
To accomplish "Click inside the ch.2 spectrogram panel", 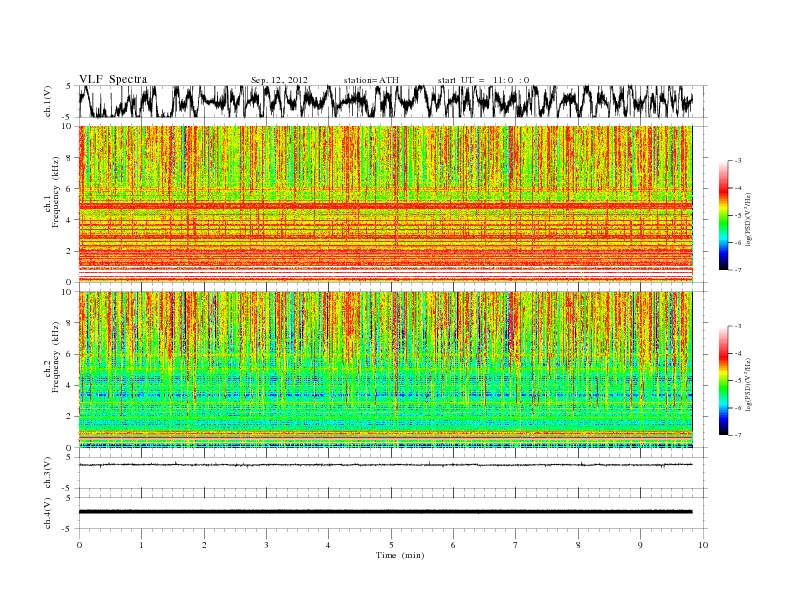I will point(386,369).
